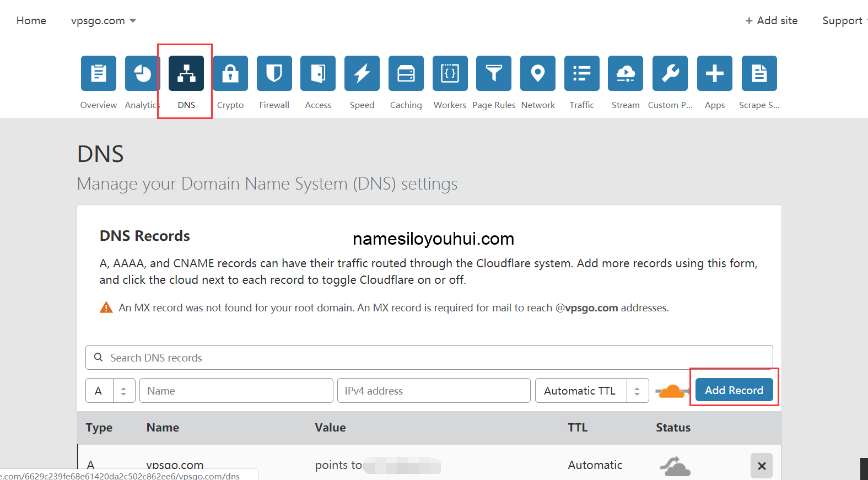The height and width of the screenshot is (480, 868).
Task: Open the Firewall shield icon
Action: [274, 73]
